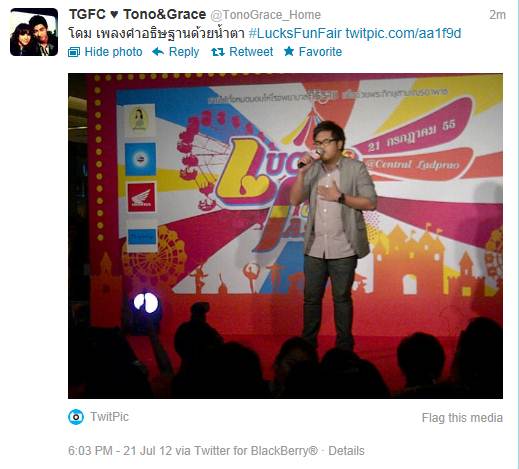The width and height of the screenshot is (519, 469).
Task: Expand tweet info via Details link
Action: coord(346,451)
